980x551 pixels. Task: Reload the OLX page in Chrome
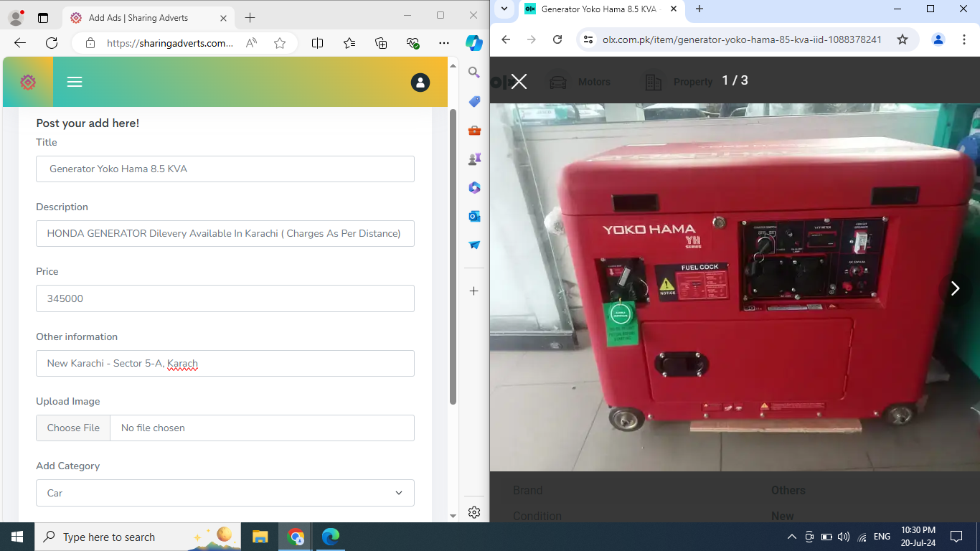pos(557,39)
